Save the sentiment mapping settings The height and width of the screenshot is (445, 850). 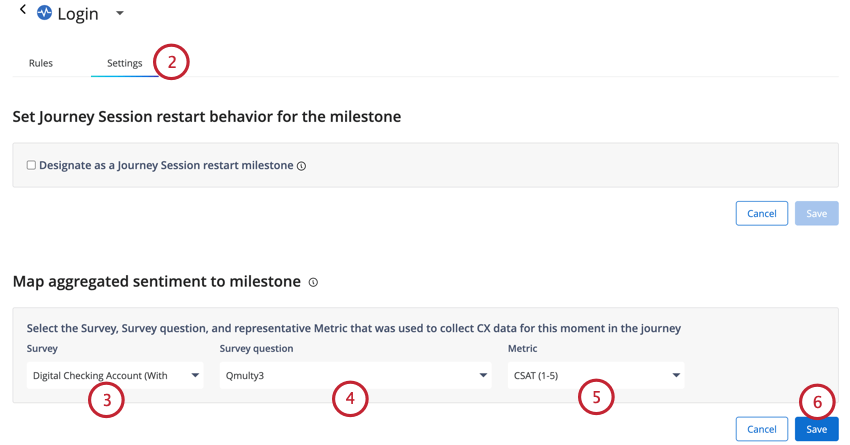coord(816,429)
